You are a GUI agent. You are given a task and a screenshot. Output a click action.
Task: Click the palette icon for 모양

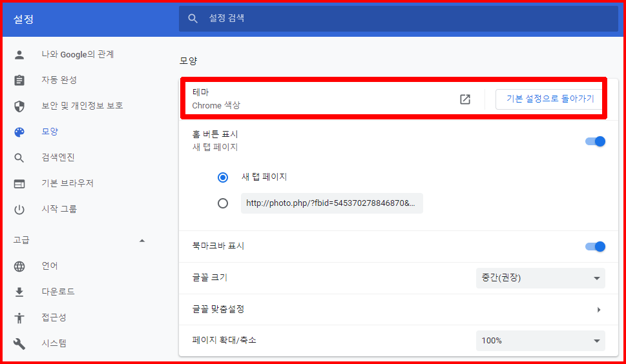pyautogui.click(x=19, y=132)
